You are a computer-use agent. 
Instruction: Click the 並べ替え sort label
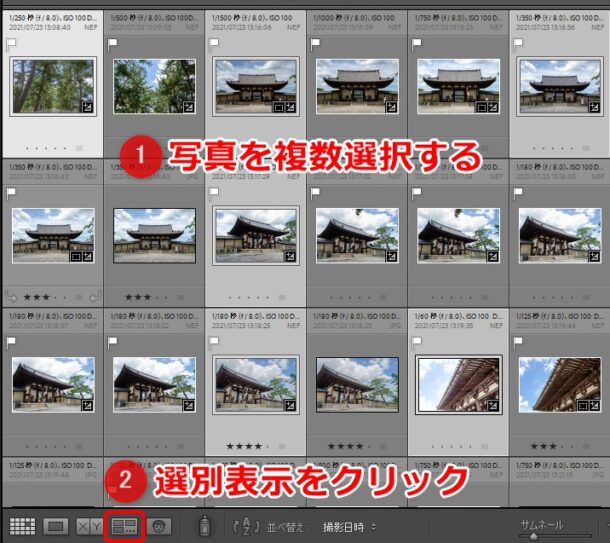click(294, 526)
